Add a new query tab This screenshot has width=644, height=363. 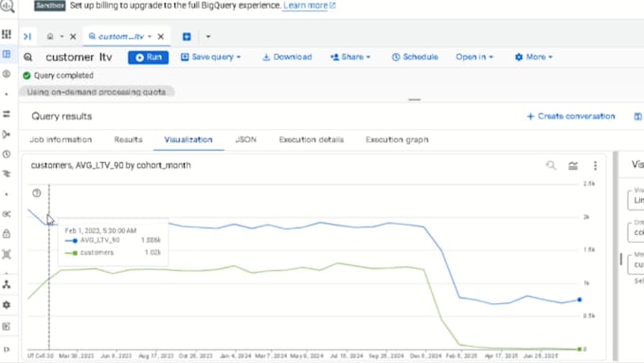[187, 37]
